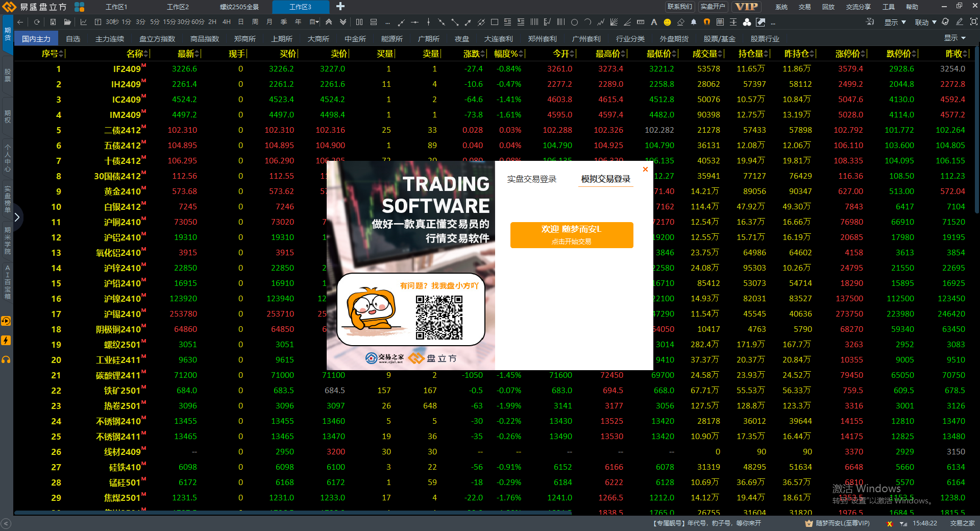Select the 4H period button
The width and height of the screenshot is (980, 531).
coord(227,22)
